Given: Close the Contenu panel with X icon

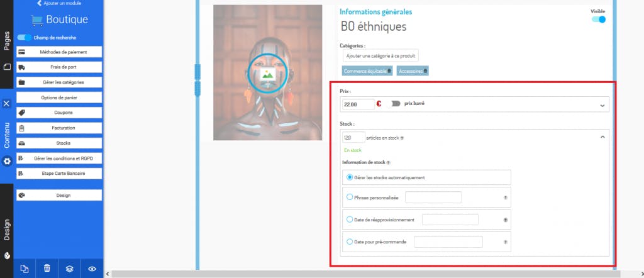Looking at the screenshot, I should (6, 104).
